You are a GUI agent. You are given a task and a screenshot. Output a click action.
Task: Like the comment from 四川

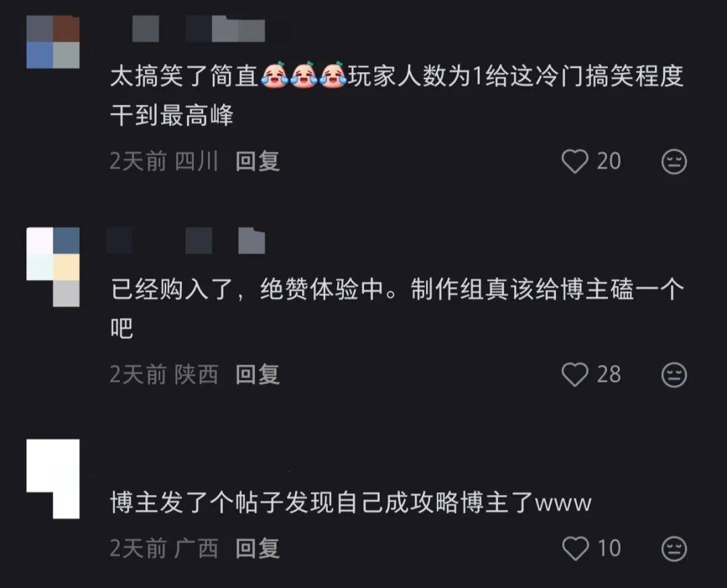tap(575, 161)
